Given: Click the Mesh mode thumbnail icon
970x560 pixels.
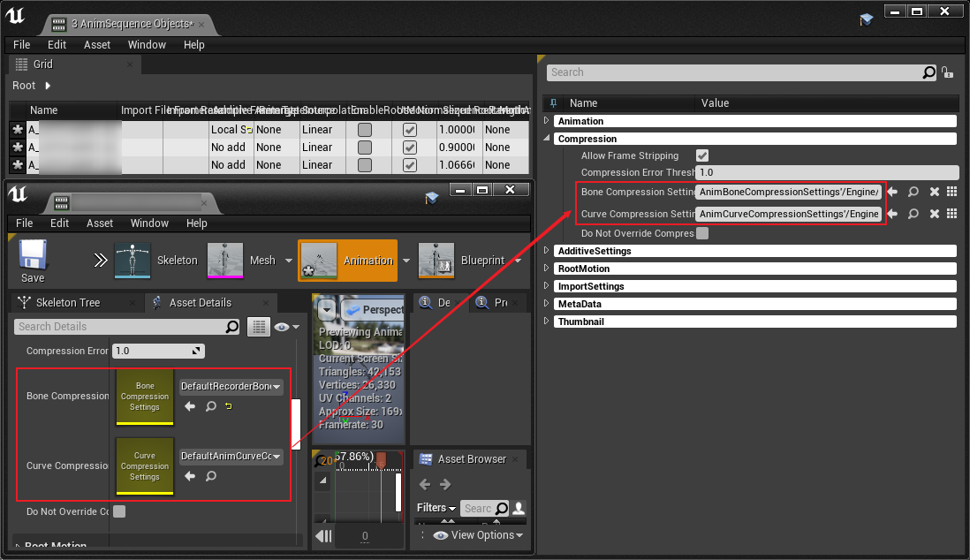Looking at the screenshot, I should (x=224, y=261).
